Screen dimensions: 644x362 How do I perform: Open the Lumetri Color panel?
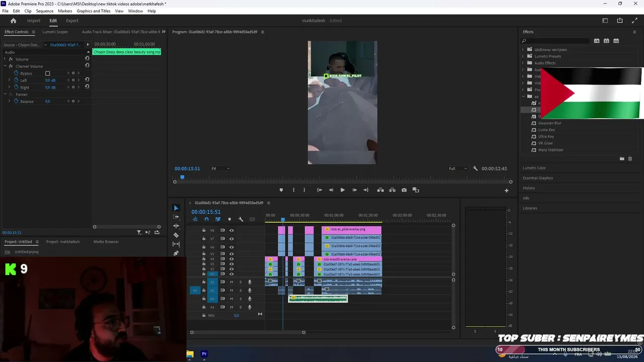point(534,168)
